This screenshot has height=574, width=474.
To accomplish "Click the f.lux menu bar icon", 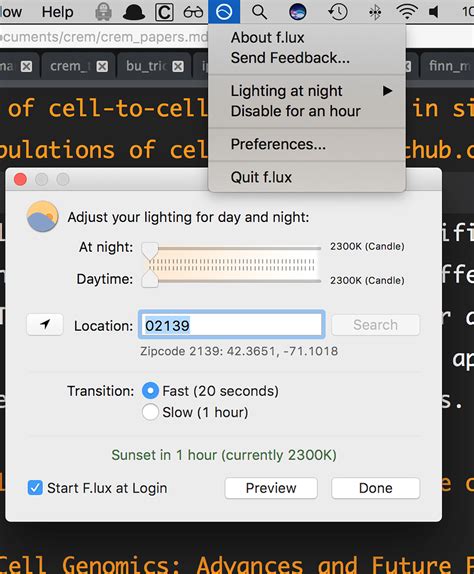I will pos(224,12).
